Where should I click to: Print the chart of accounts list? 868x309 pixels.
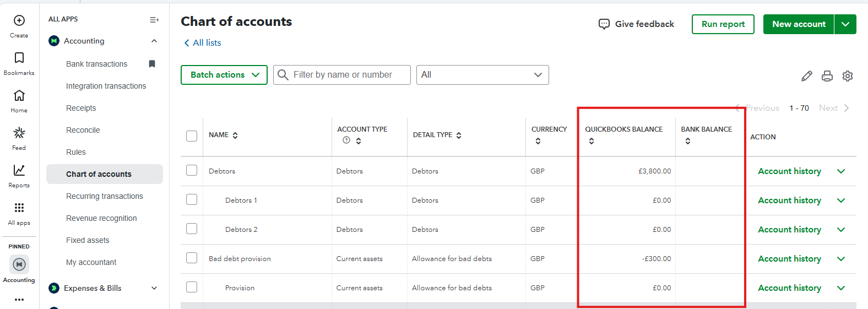(x=827, y=76)
